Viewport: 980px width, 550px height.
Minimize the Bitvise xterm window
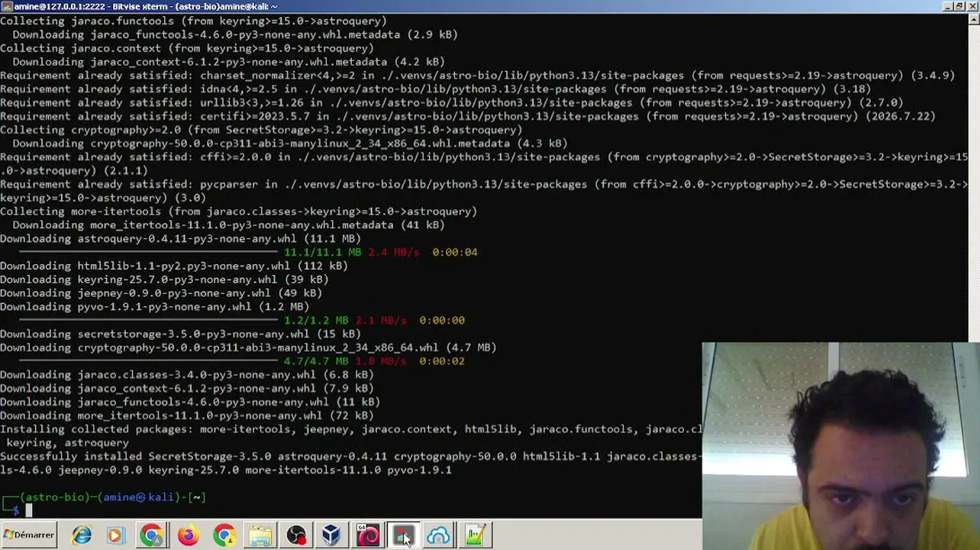[x=947, y=6]
